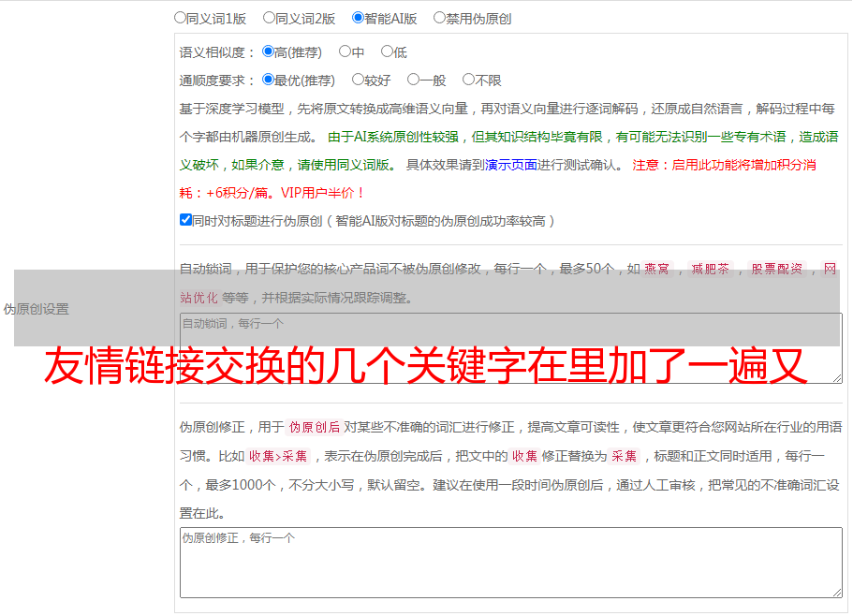853x616 pixels.
Task: Select 禁用伪原创 radio option
Action: coord(439,18)
